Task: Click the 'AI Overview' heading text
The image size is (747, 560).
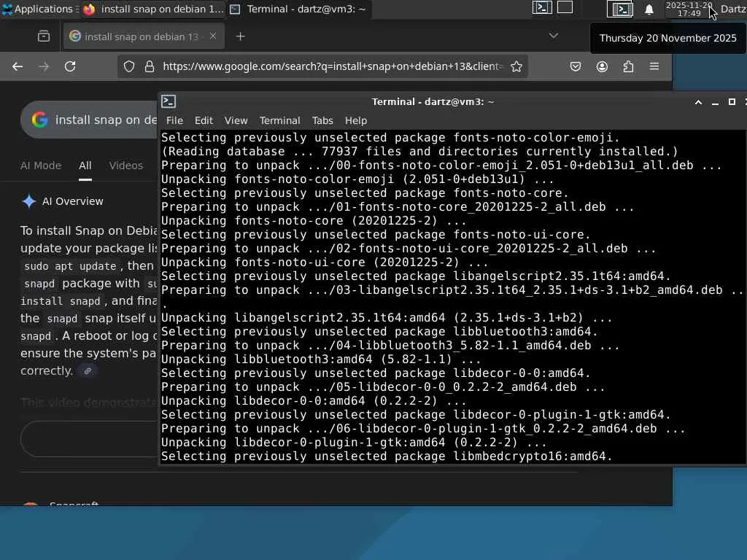Action: (72, 201)
